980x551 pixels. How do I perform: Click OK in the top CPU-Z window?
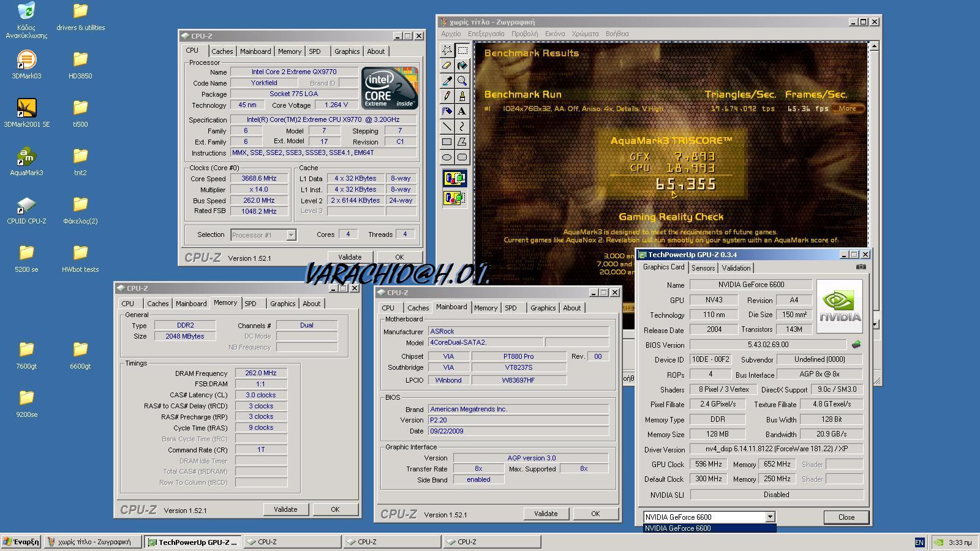399,257
